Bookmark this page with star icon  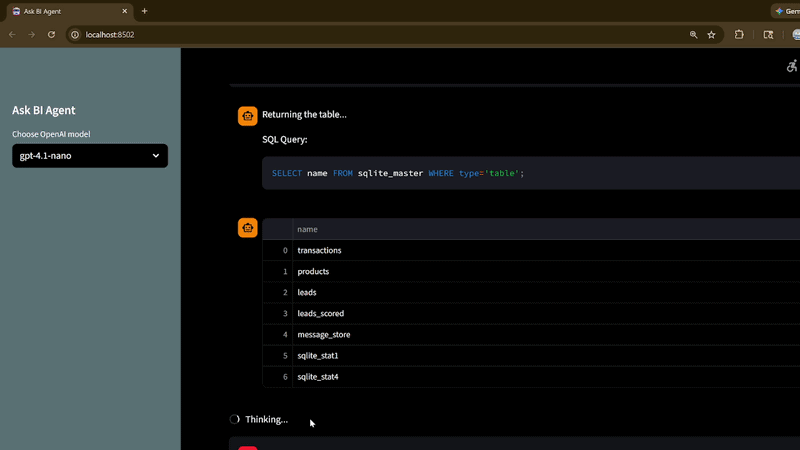point(711,34)
